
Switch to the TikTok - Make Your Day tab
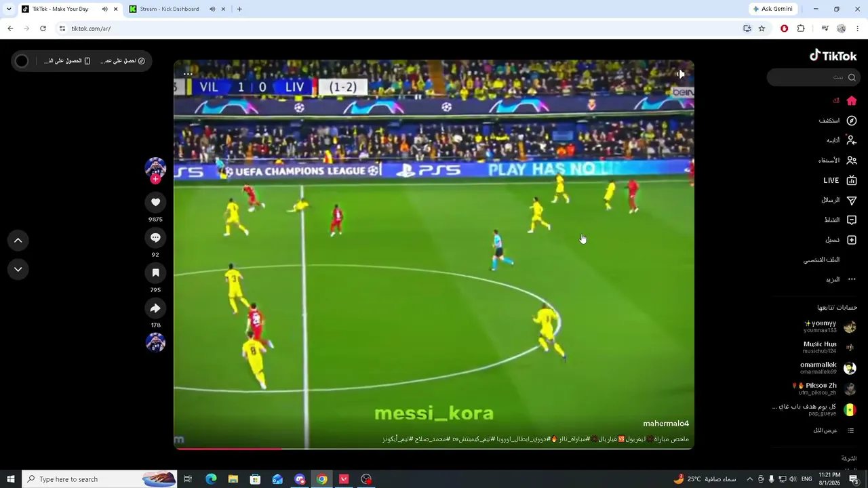[60, 9]
